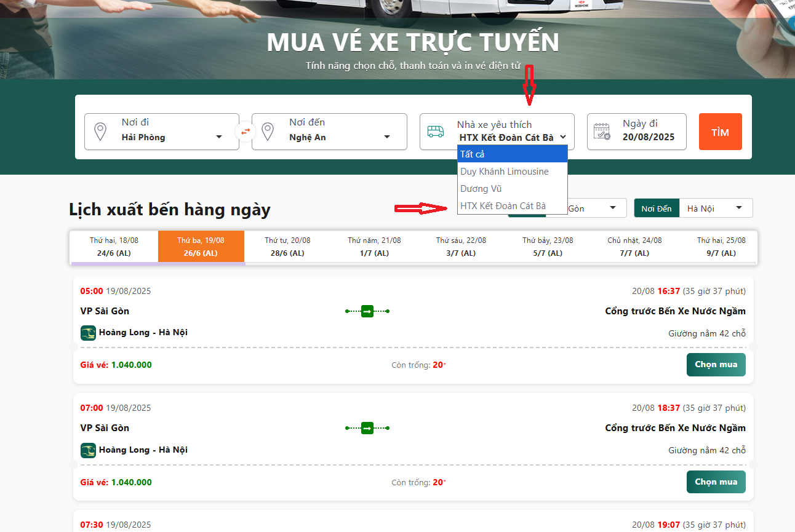Click Giường nằm 42 chỗ on the 05:00 trip
This screenshot has height=532, width=795.
pos(707,333)
